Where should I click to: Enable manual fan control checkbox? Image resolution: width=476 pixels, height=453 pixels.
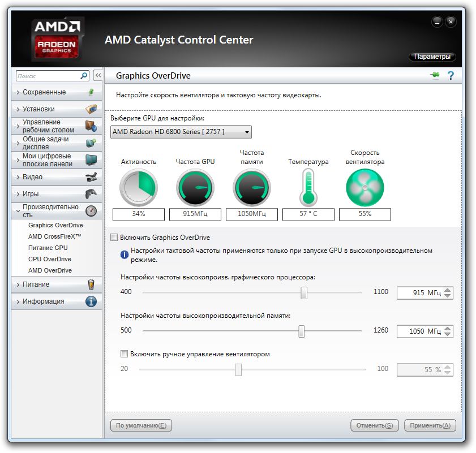[124, 354]
